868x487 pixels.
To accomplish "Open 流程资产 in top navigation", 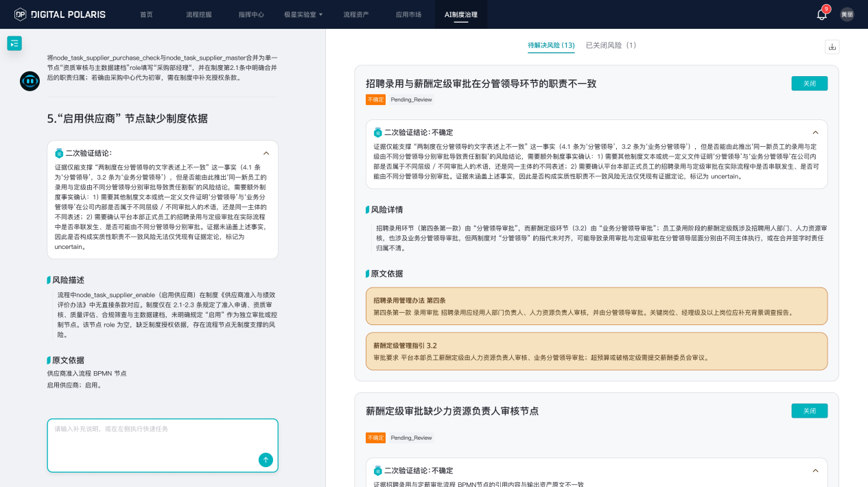I will coord(356,14).
